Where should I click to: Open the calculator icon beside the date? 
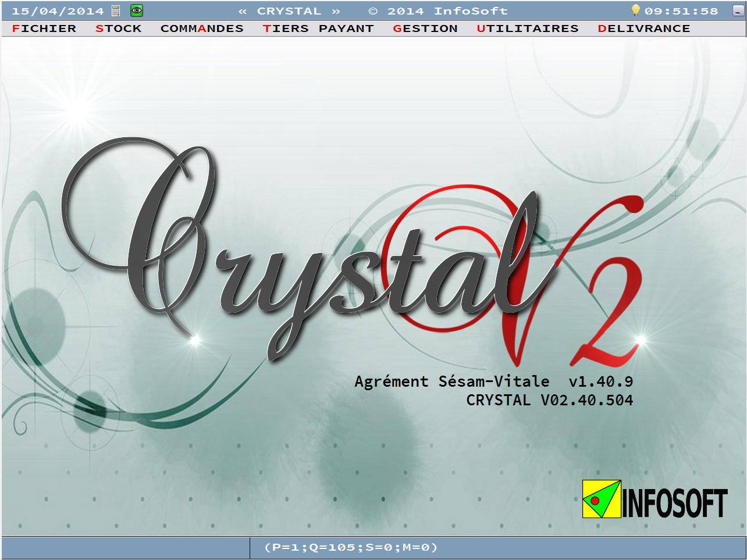116,10
